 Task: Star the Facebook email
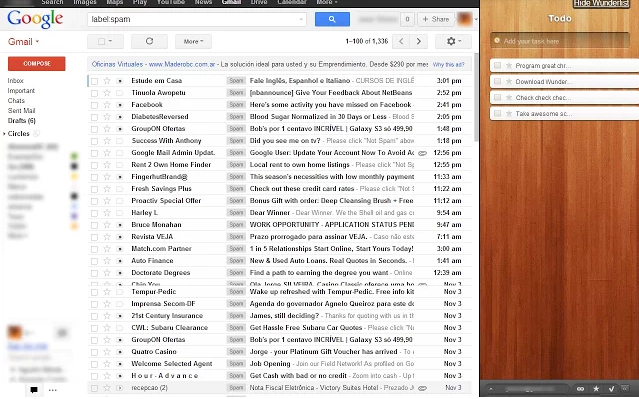(107, 105)
